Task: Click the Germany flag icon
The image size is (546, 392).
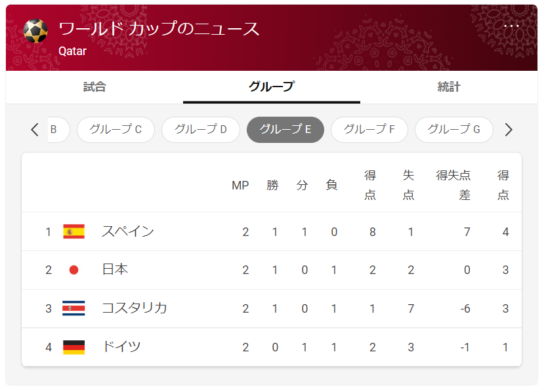Action: [x=73, y=347]
